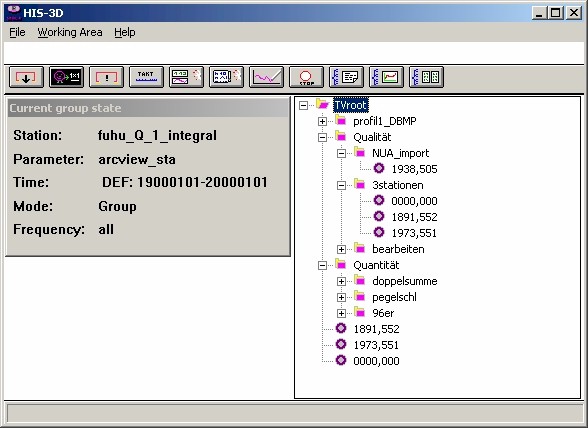Expand the bearbeiten folder
Viewport: 588px width, 428px height.
pyautogui.click(x=341, y=249)
